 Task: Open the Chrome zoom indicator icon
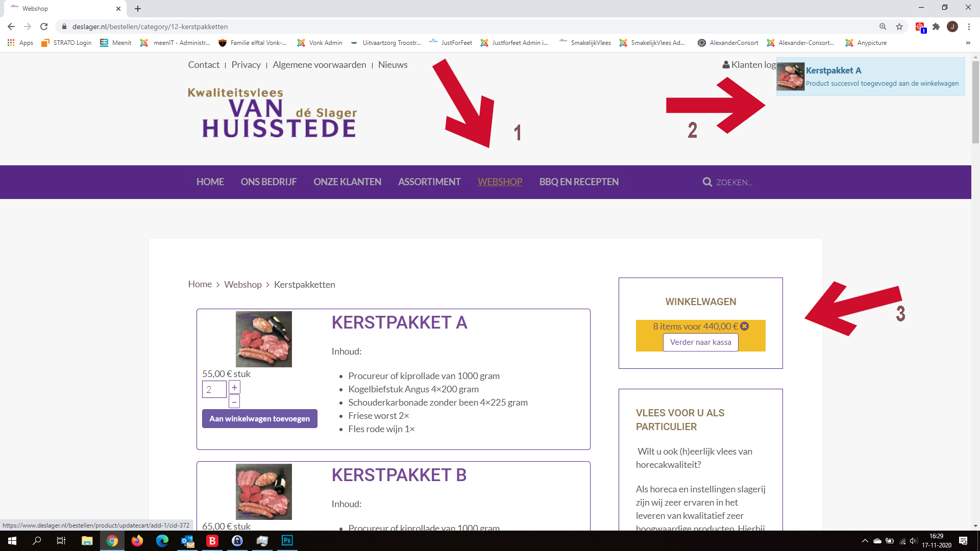tap(883, 27)
